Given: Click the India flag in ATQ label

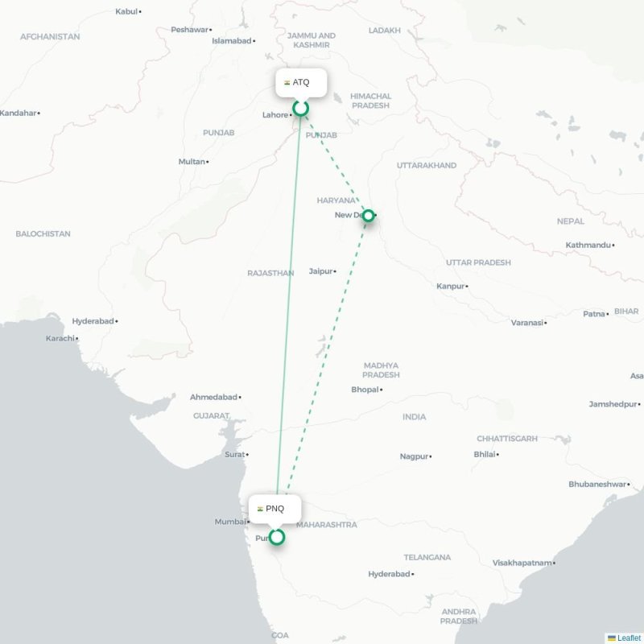Looking at the screenshot, I should pos(287,83).
